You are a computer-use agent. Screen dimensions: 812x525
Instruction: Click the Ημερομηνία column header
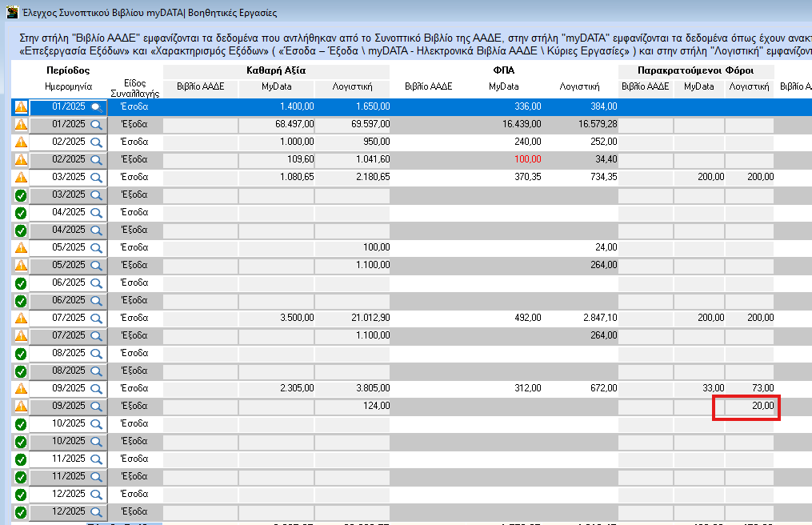pyautogui.click(x=68, y=86)
